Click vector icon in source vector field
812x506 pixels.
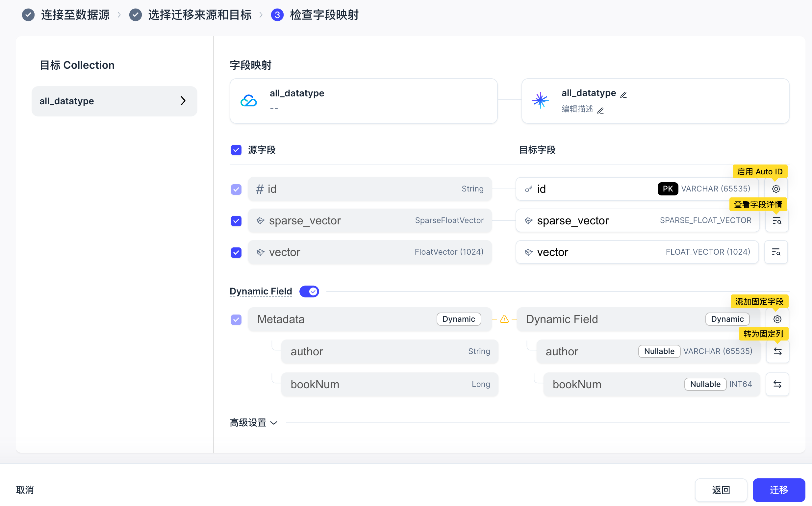(260, 252)
